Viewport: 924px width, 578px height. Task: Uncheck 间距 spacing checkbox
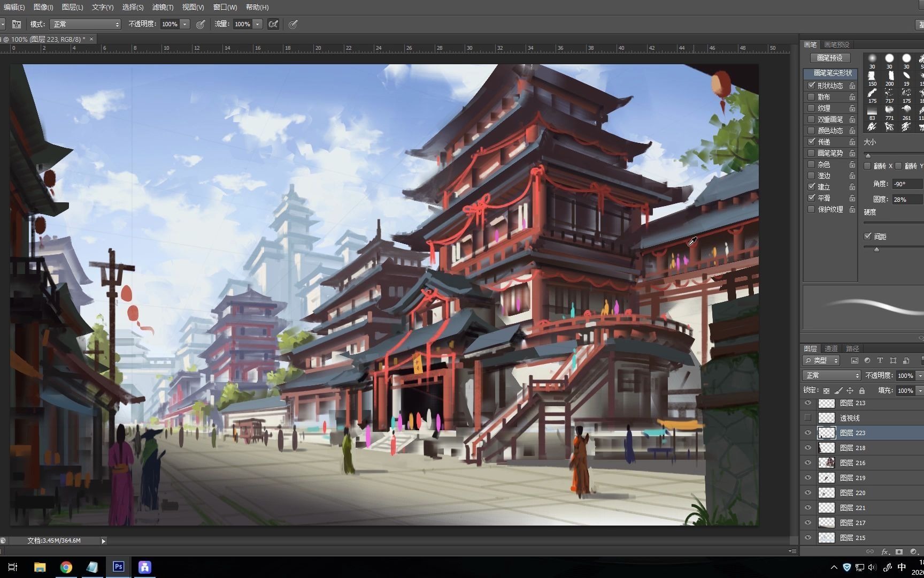(x=868, y=236)
